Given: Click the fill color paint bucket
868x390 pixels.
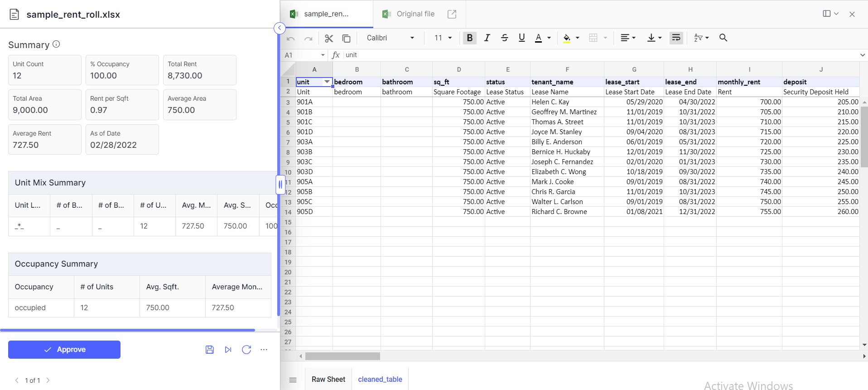Looking at the screenshot, I should (x=566, y=38).
